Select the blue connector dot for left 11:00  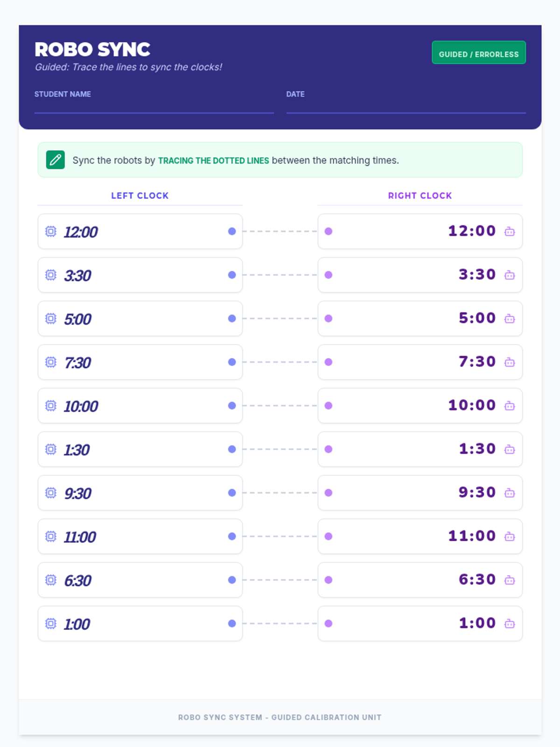[232, 536]
